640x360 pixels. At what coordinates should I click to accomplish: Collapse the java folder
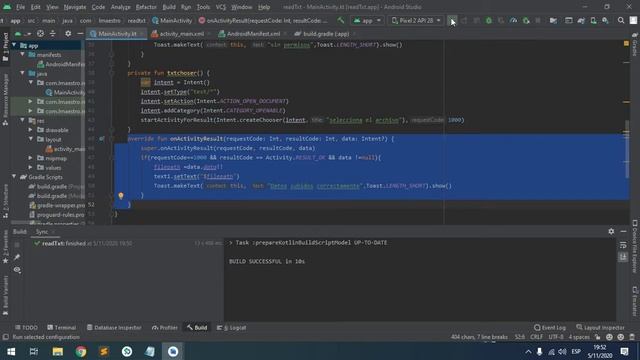[23, 73]
